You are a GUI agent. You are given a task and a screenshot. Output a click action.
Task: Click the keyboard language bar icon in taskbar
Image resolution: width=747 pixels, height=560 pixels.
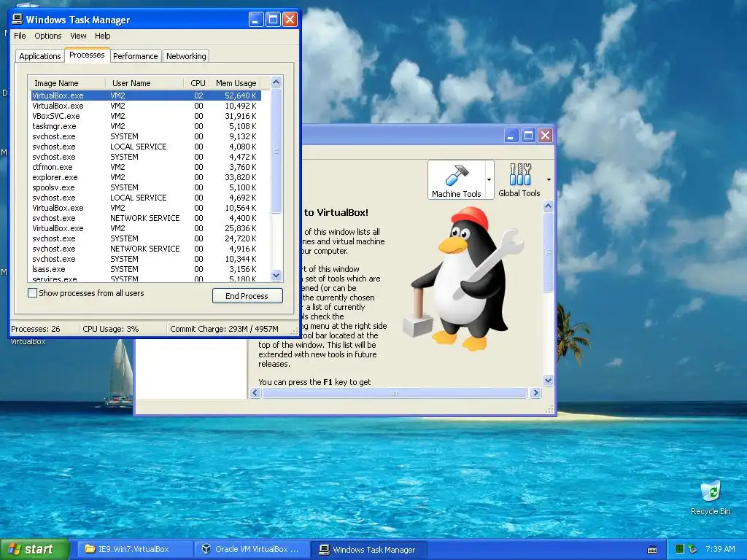point(652,550)
